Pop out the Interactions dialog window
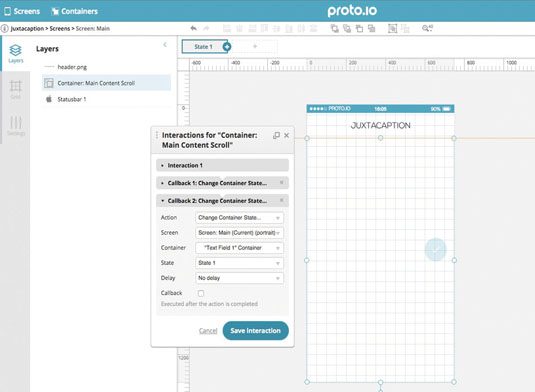The height and width of the screenshot is (392, 535). coord(276,135)
